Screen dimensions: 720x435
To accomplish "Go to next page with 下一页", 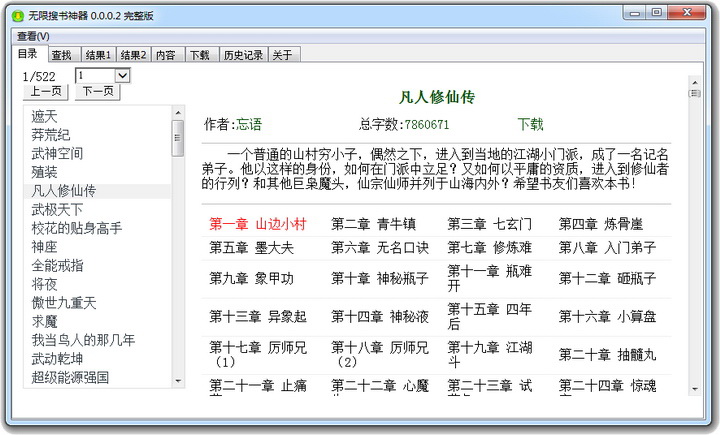I will click(98, 91).
